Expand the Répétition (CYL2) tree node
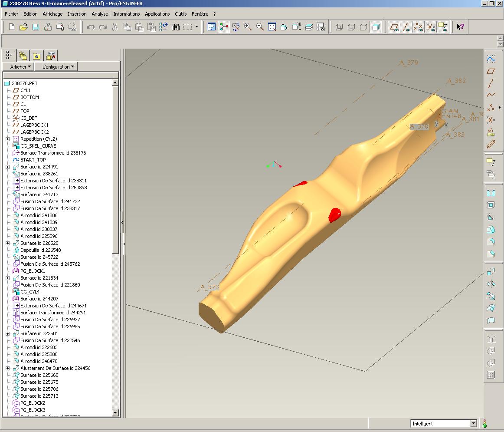 coord(8,139)
